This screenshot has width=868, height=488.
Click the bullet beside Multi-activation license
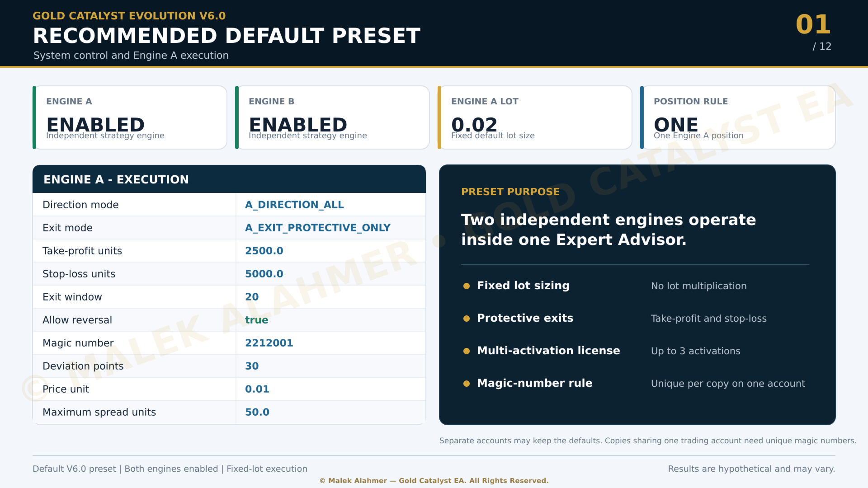coord(467,351)
